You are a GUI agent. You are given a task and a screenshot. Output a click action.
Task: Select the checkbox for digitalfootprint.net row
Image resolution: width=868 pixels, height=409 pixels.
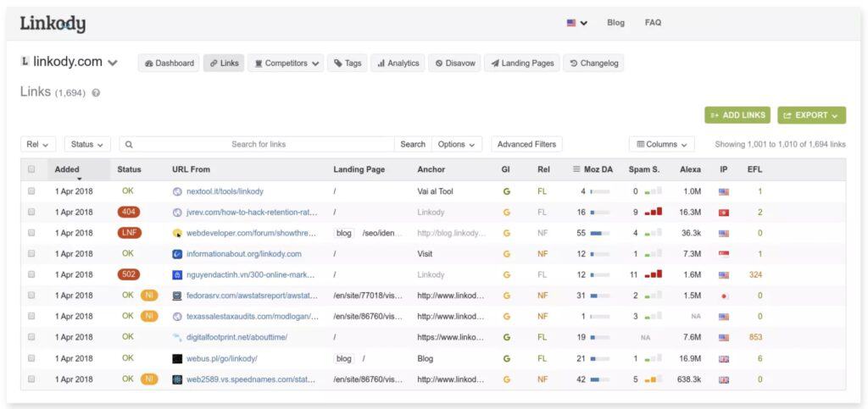32,337
